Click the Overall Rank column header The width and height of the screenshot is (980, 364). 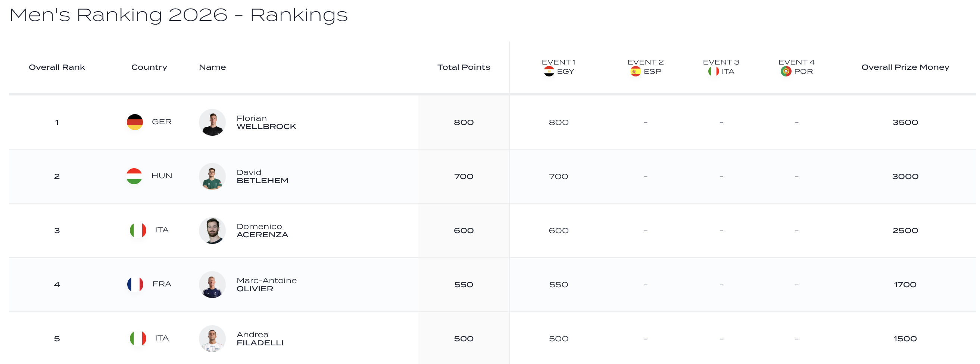pyautogui.click(x=57, y=68)
